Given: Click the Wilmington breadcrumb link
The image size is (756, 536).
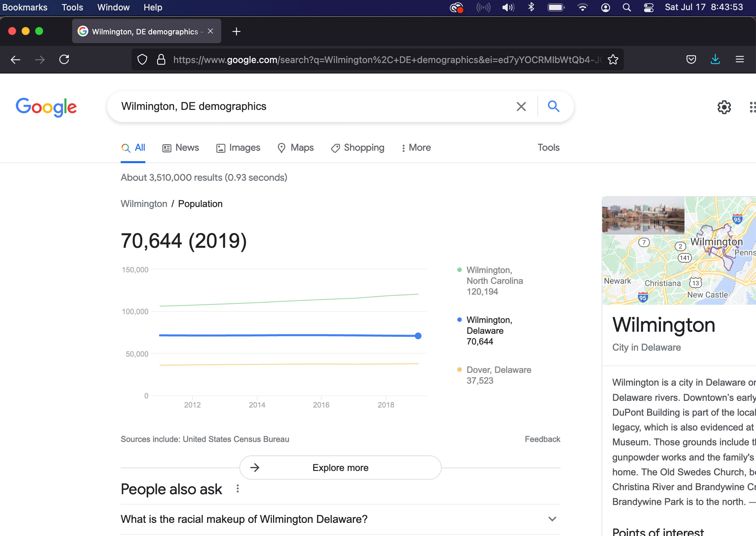Looking at the screenshot, I should coord(144,204).
